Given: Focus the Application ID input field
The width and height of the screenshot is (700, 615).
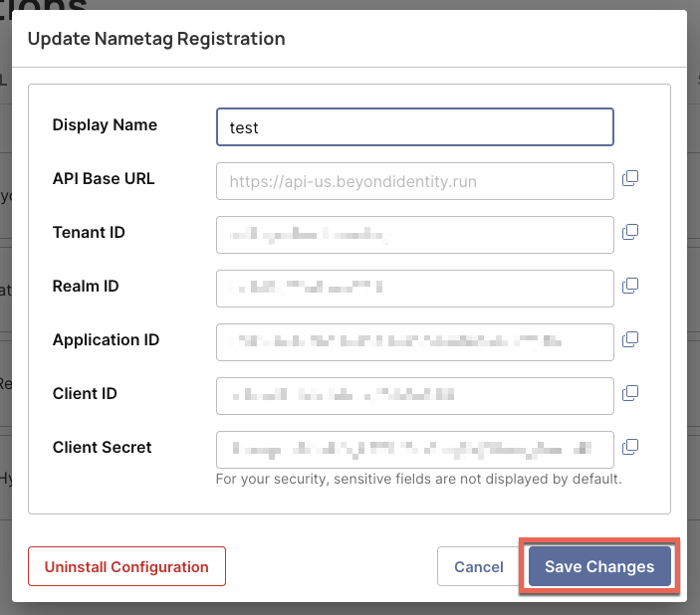Looking at the screenshot, I should click(414, 342).
